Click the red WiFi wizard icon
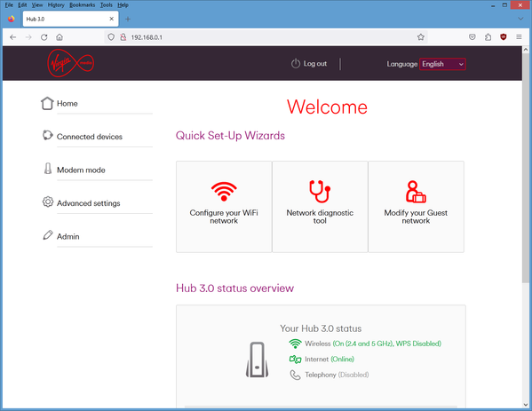532x411 pixels. tap(224, 191)
